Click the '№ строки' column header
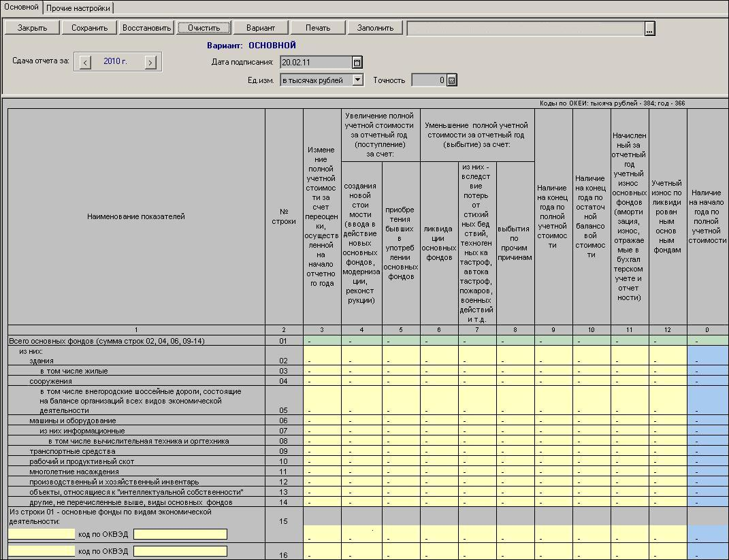The image size is (729, 560). (284, 216)
